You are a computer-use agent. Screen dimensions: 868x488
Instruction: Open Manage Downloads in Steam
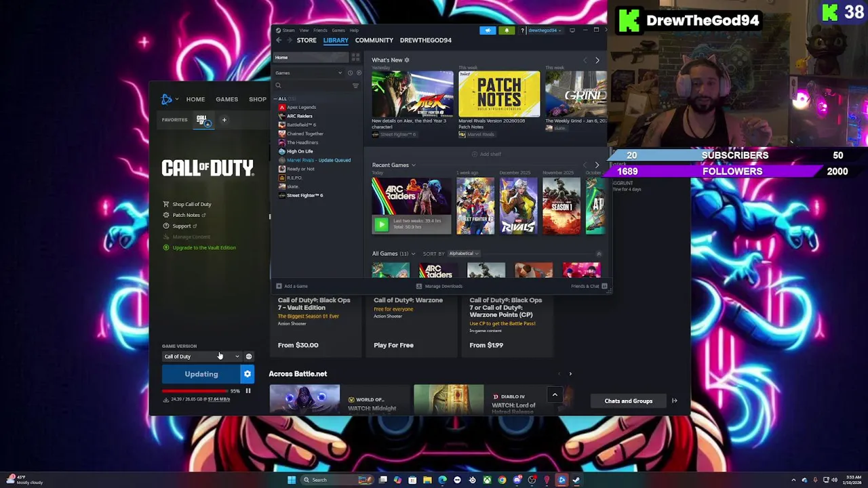tap(439, 287)
